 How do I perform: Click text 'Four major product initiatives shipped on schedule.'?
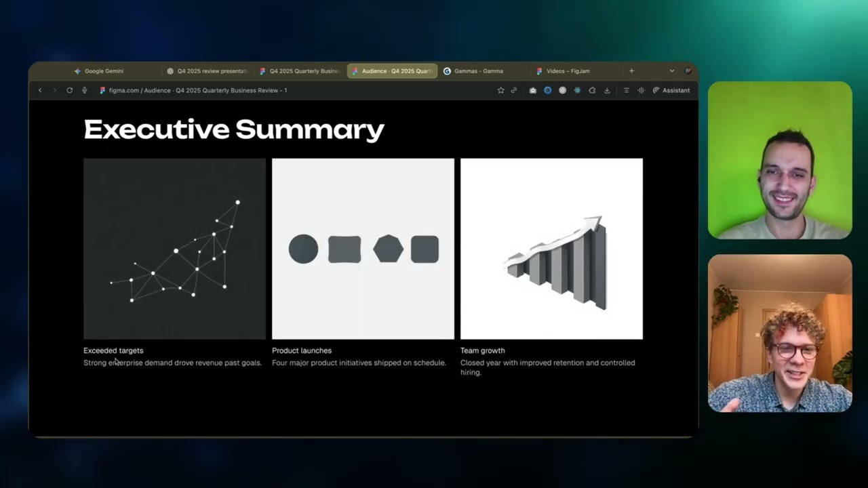click(359, 363)
